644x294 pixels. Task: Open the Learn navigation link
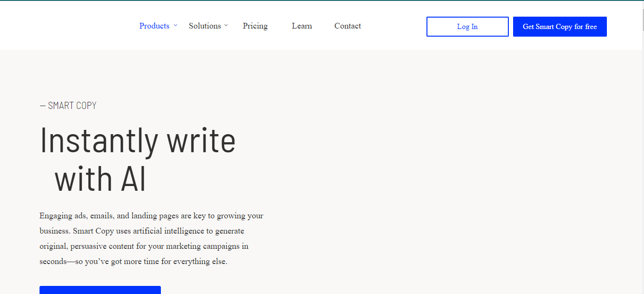[302, 26]
